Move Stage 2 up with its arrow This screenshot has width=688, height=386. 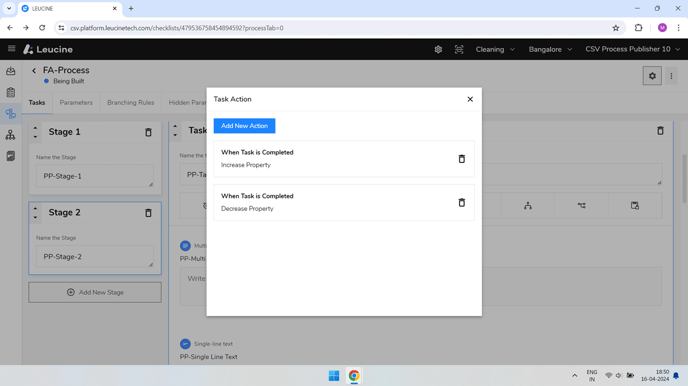[x=36, y=208]
